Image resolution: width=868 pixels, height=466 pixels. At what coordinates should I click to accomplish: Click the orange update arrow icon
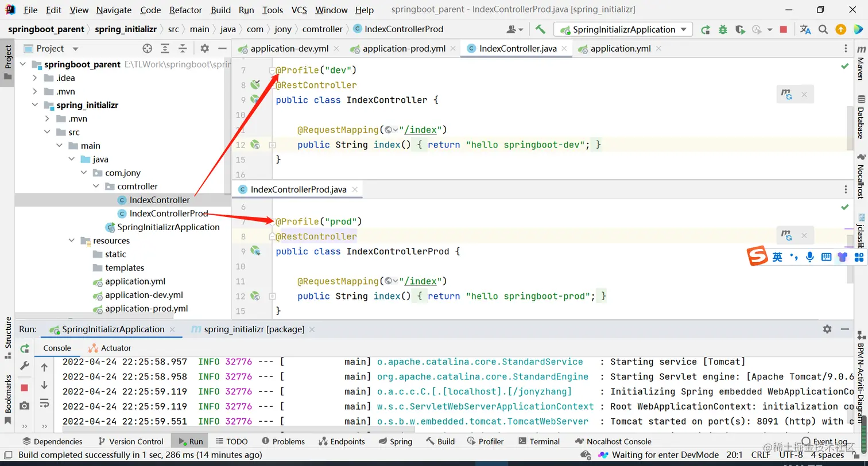click(840, 29)
